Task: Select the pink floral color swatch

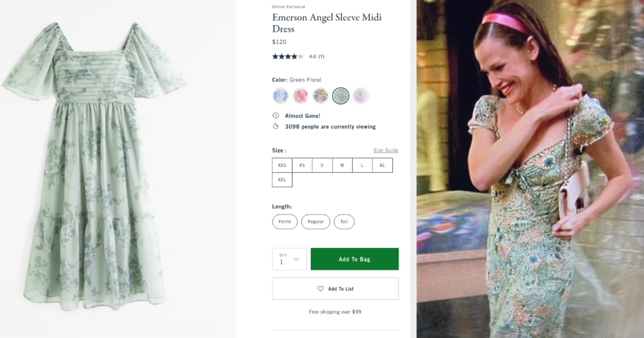Action: click(x=300, y=96)
